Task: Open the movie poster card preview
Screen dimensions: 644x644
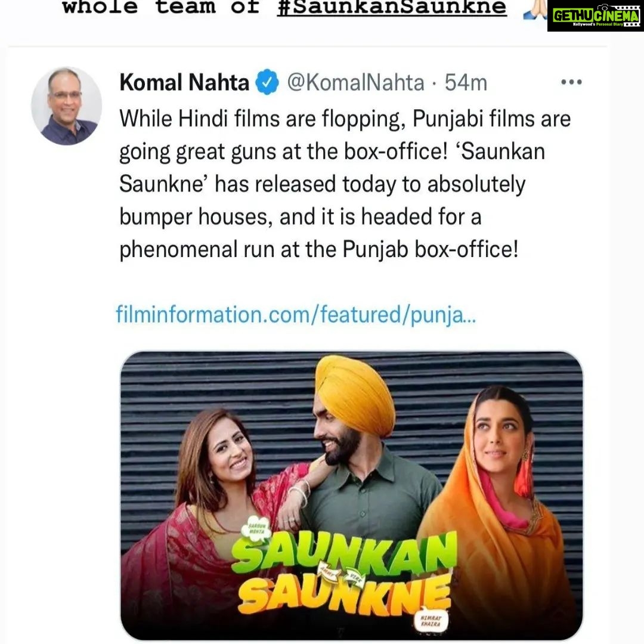Action: (x=352, y=496)
